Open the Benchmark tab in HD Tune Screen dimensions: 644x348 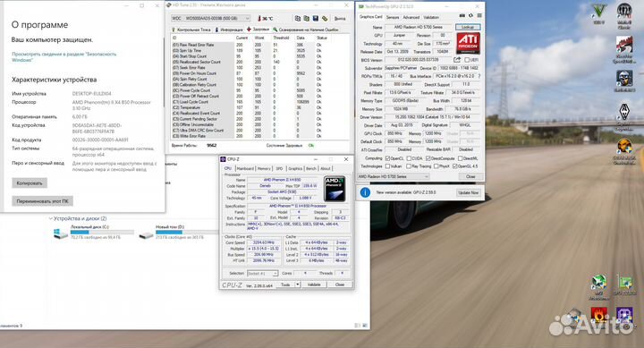pos(191,30)
